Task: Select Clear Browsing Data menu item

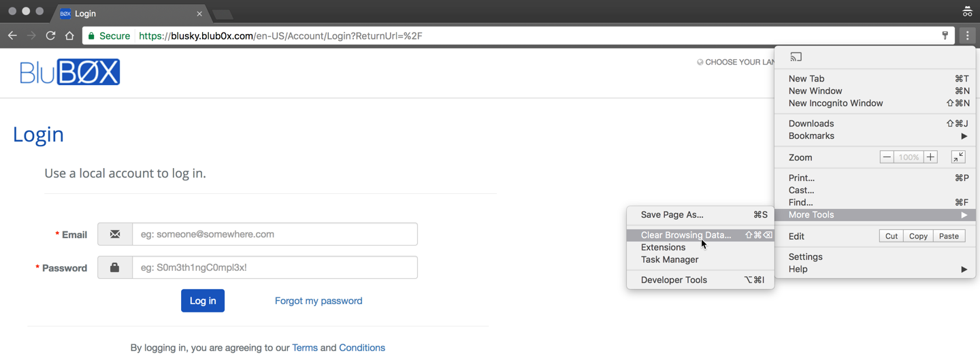Action: [x=686, y=235]
